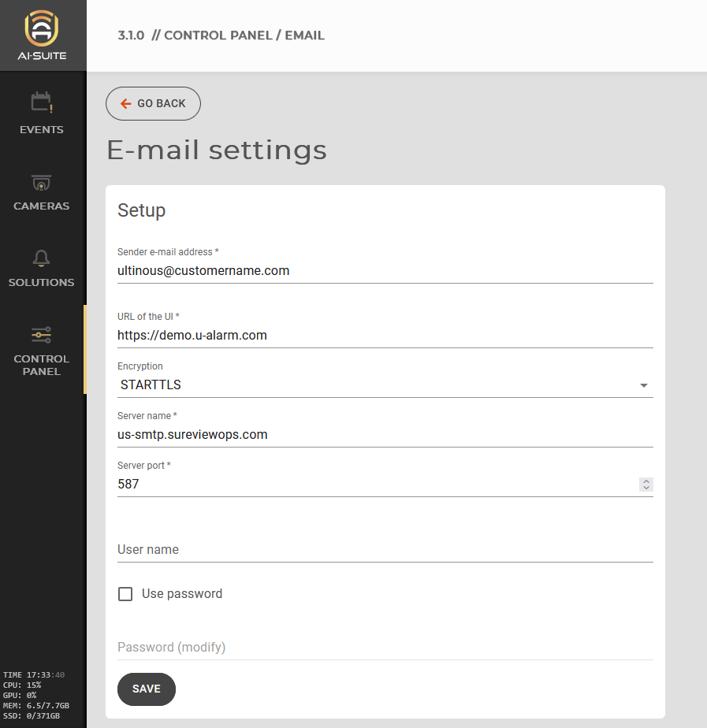Image resolution: width=707 pixels, height=728 pixels.
Task: Click the 'Use password' label text
Action: (x=182, y=594)
